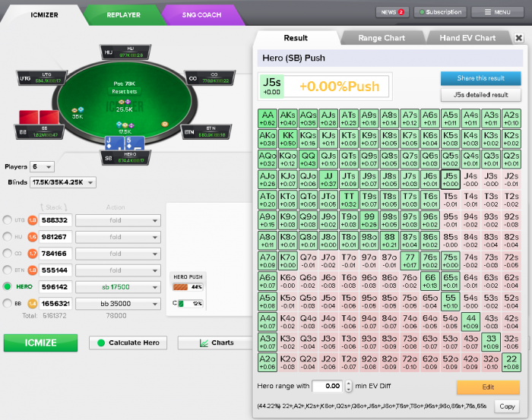Switch to the ICMIZER tab
This screenshot has height=420, width=532.
(x=44, y=15)
